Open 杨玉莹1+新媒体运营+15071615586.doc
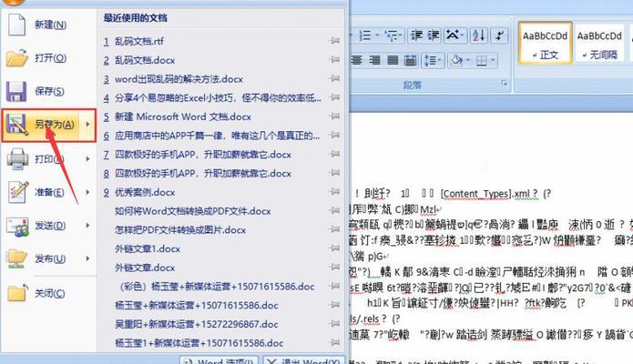 coord(199,343)
